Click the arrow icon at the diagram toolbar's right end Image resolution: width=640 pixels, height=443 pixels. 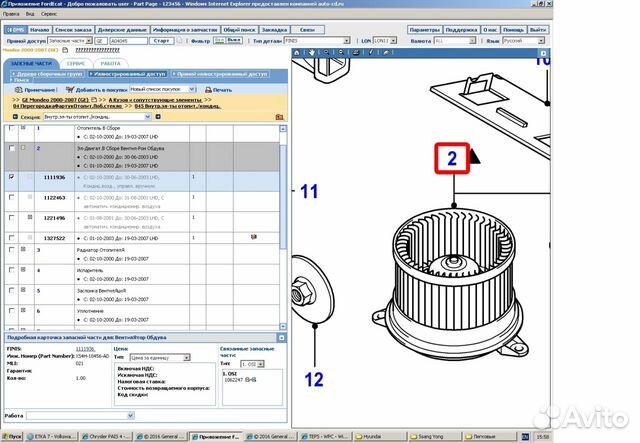[543, 53]
